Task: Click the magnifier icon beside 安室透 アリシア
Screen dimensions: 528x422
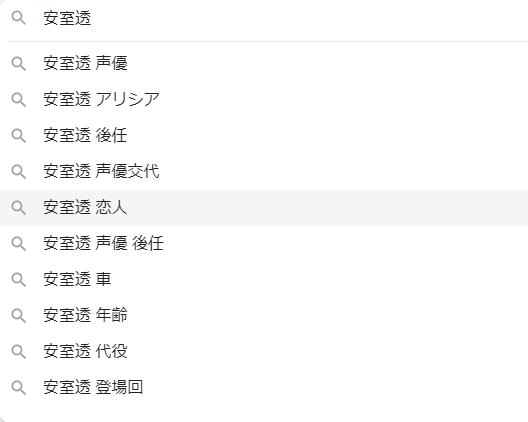Action: 19,99
